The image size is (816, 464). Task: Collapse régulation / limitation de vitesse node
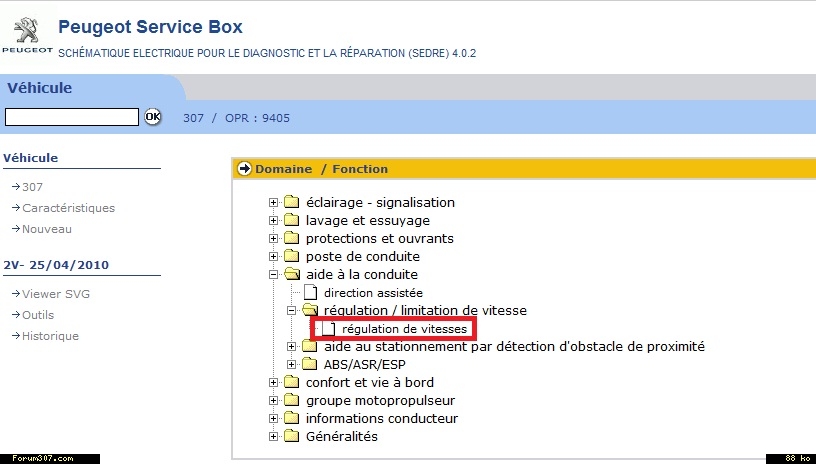point(291,311)
